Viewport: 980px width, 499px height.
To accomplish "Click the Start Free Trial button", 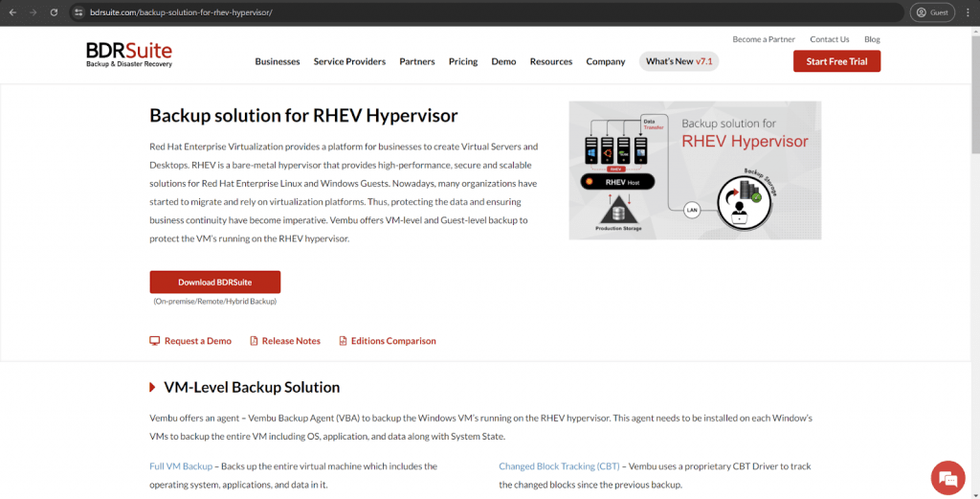I will pyautogui.click(x=836, y=61).
